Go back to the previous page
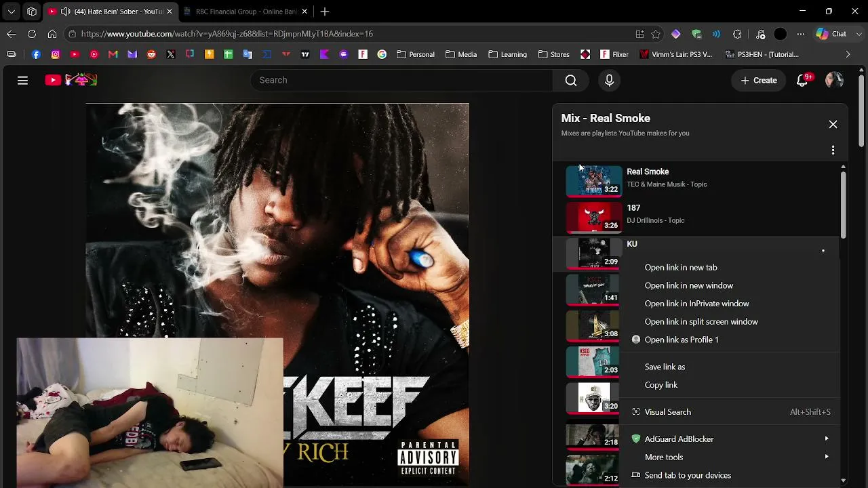 (12, 33)
